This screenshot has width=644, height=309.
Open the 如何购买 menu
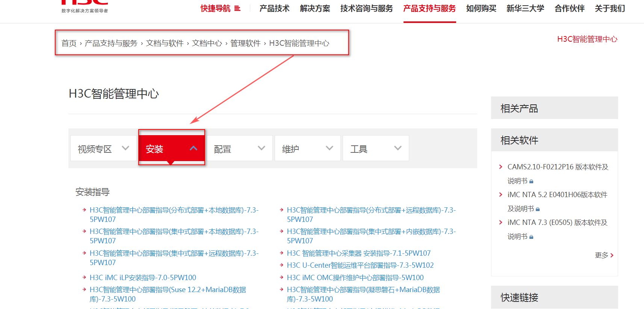click(481, 8)
